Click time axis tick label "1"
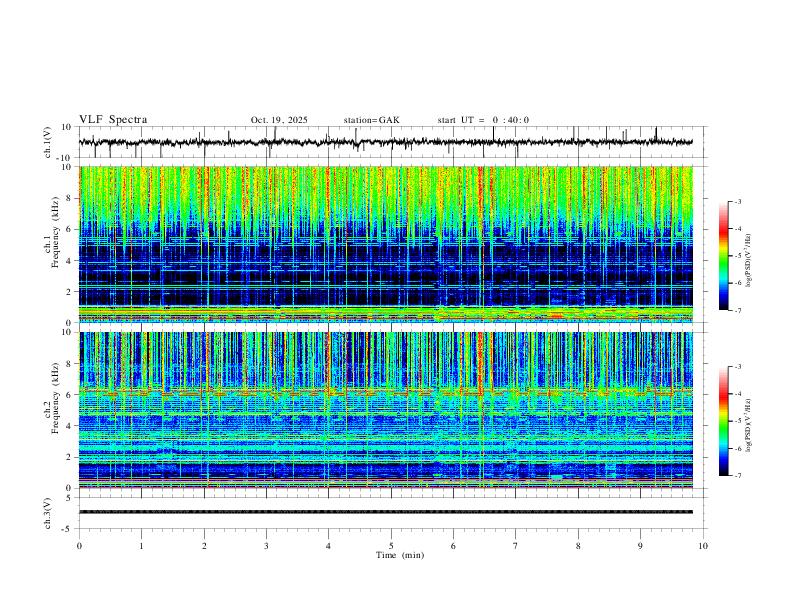 [x=141, y=546]
